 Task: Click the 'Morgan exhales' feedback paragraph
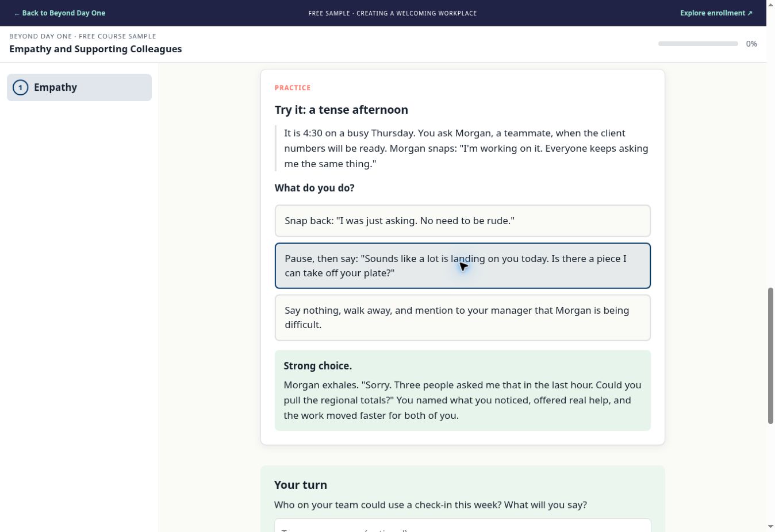(x=462, y=400)
